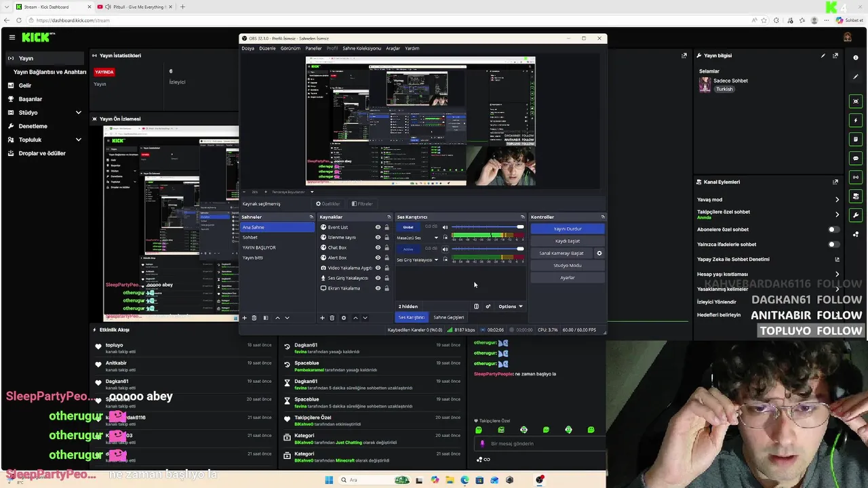Viewport: 868px width, 488px height.
Task: Move source up in Kaynaklar panel
Action: (x=355, y=318)
